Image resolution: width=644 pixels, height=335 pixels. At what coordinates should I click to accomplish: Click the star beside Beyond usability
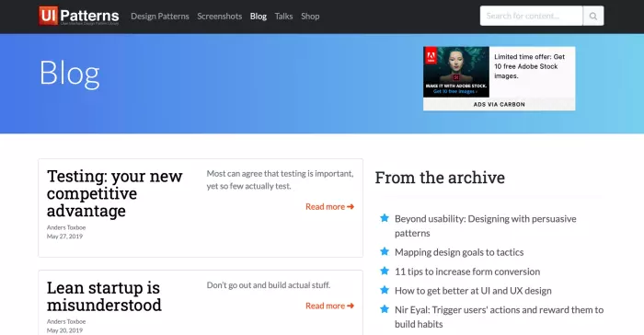point(385,218)
